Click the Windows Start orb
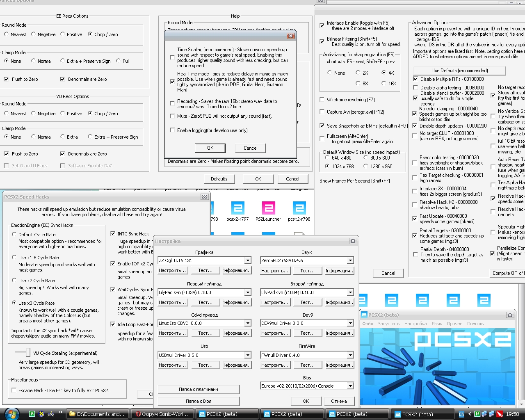Viewport: 525px width, 420px height. [11, 413]
